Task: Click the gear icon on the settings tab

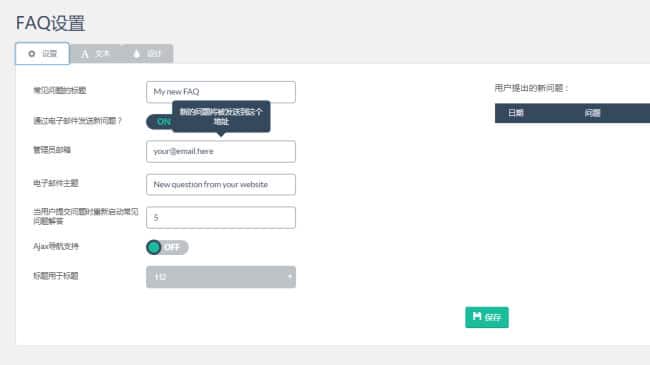Action: click(32, 54)
